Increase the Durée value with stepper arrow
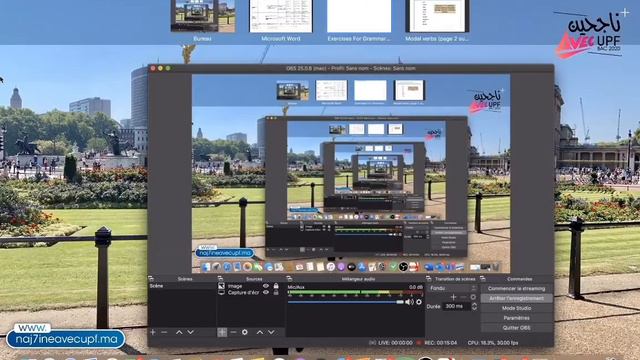640x360 pixels. coord(474,304)
